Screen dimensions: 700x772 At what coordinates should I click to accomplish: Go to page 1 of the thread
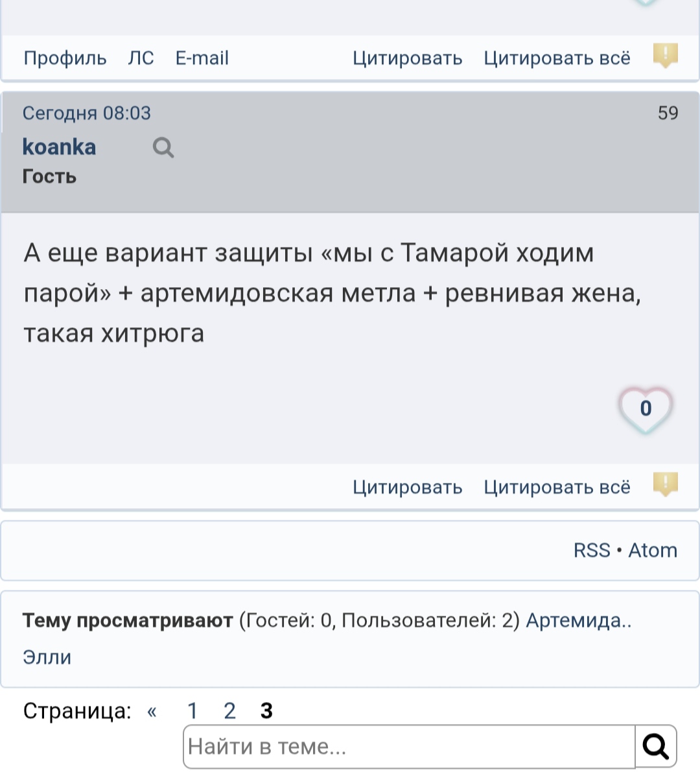click(192, 710)
